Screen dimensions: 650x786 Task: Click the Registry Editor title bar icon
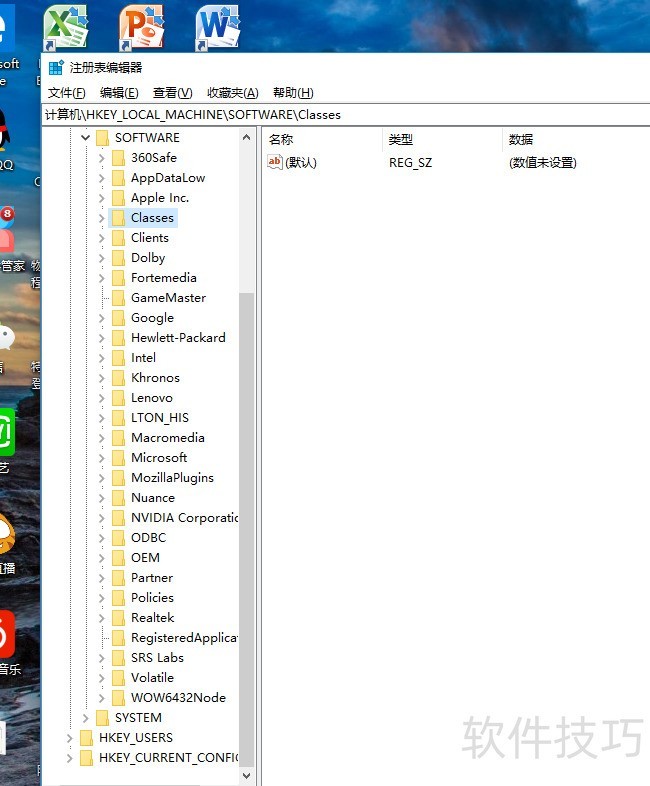click(56, 68)
